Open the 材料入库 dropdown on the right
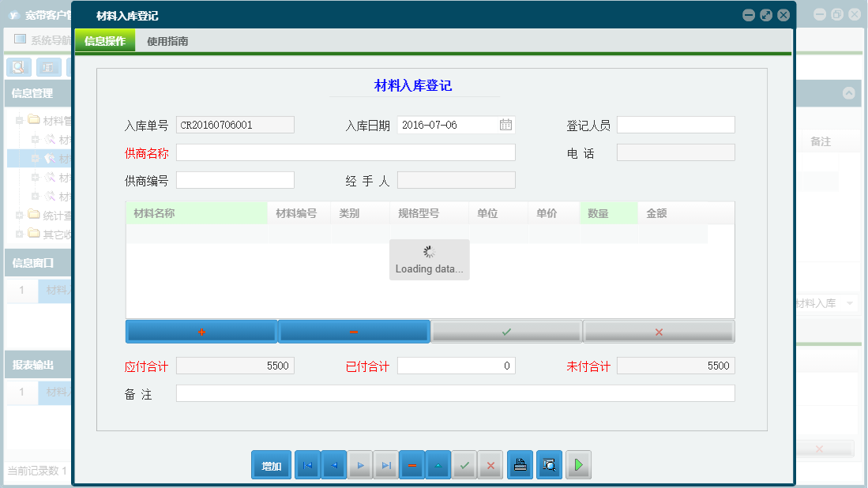Image resolution: width=868 pixels, height=488 pixels. click(x=851, y=302)
